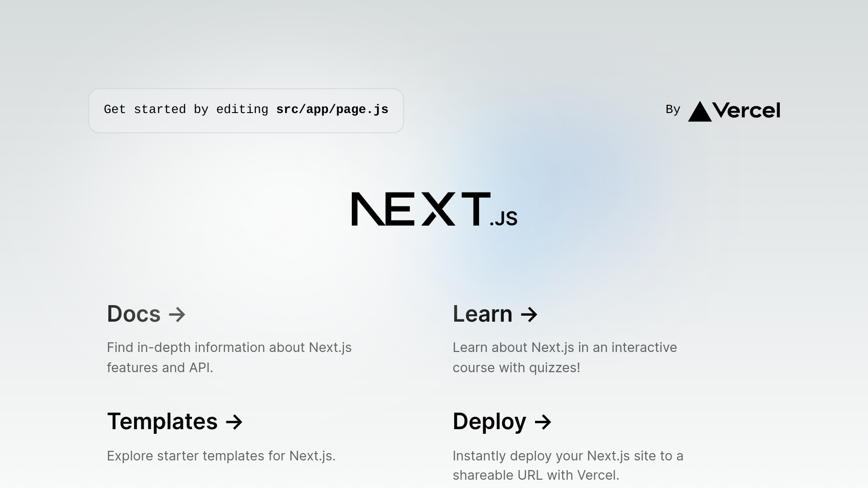The width and height of the screenshot is (868, 488).
Task: Click the "shareable URL with Vercel" line
Action: click(x=536, y=475)
